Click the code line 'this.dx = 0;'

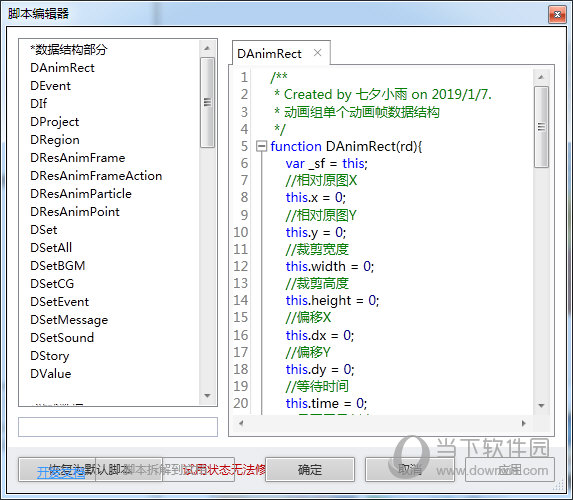(x=320, y=335)
